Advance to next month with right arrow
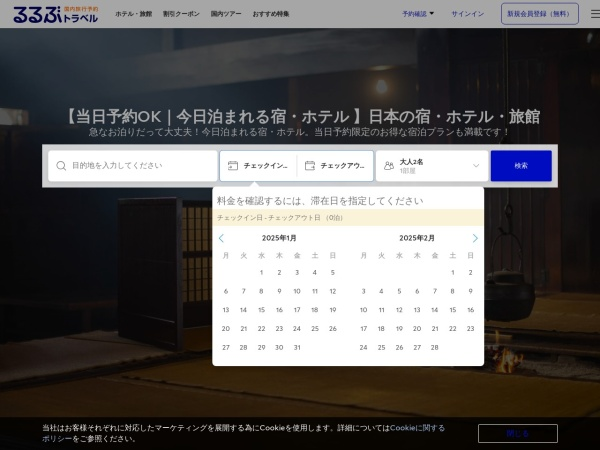 475,238
